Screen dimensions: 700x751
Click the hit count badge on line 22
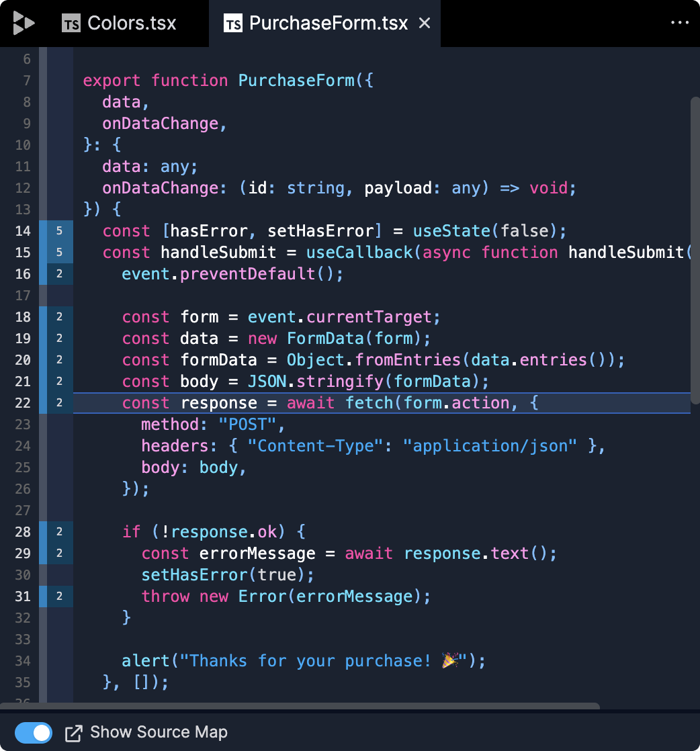click(60, 403)
